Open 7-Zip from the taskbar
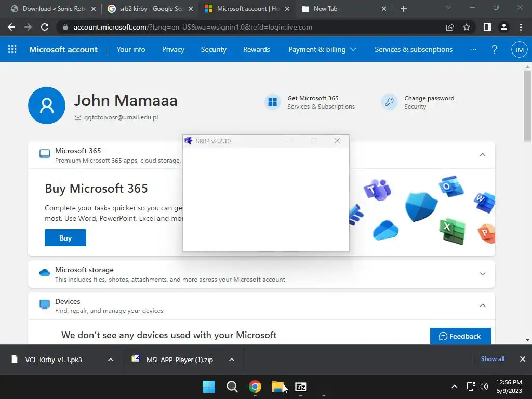Screen dimensions: 532x399 pos(301,387)
